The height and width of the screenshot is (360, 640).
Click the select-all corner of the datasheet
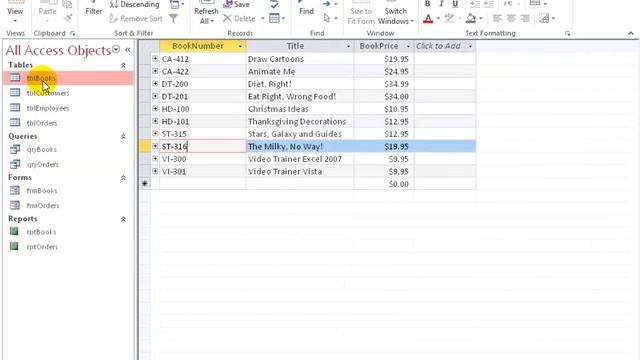pos(145,46)
